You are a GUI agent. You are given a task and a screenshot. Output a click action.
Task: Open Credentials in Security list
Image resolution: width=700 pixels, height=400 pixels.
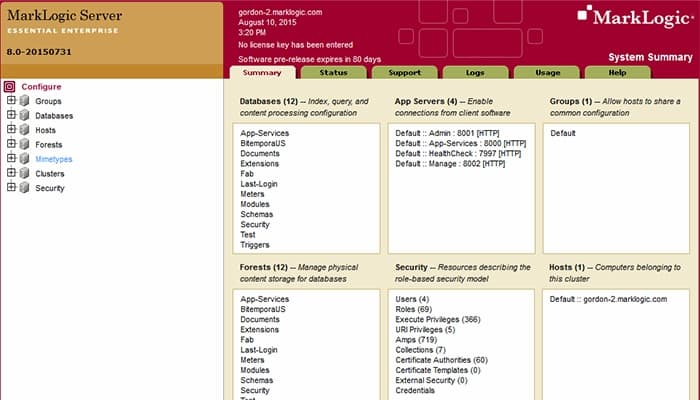coord(415,391)
